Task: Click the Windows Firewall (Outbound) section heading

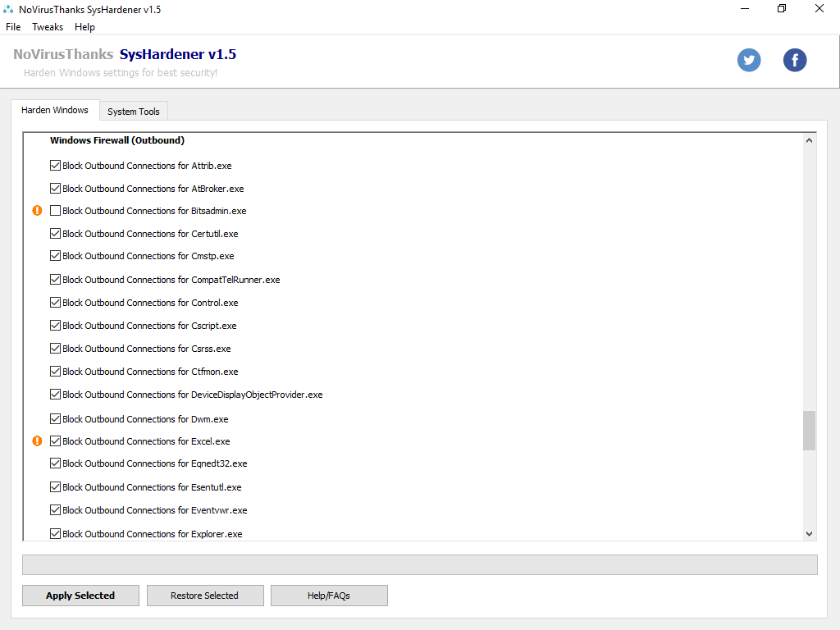Action: point(117,140)
